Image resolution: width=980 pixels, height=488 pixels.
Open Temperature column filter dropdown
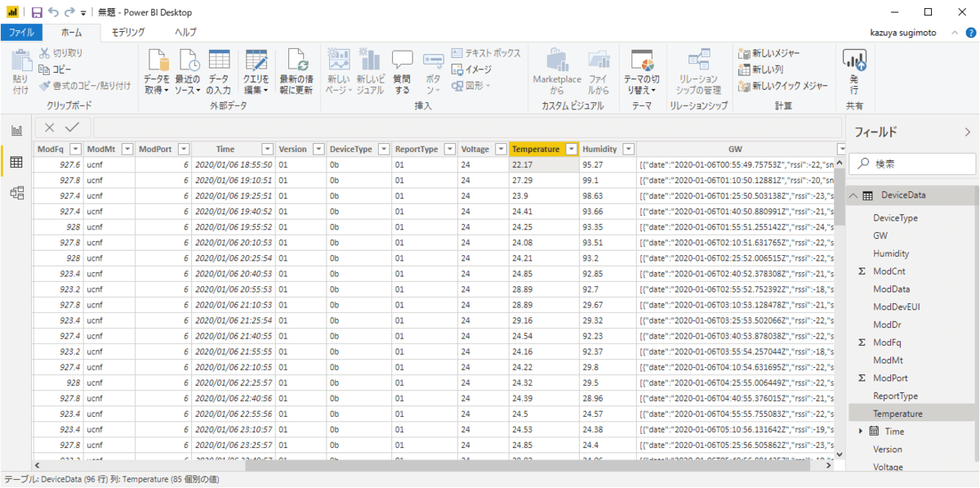pyautogui.click(x=572, y=149)
